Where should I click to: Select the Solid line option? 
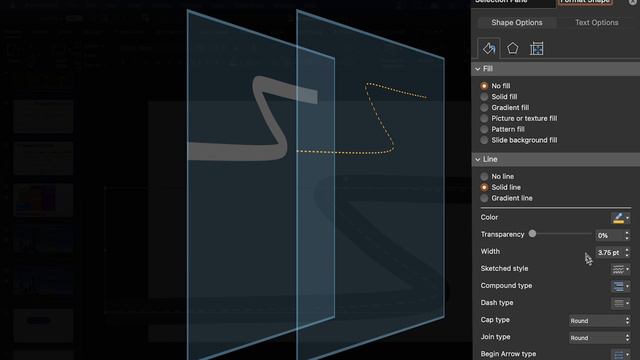point(484,187)
